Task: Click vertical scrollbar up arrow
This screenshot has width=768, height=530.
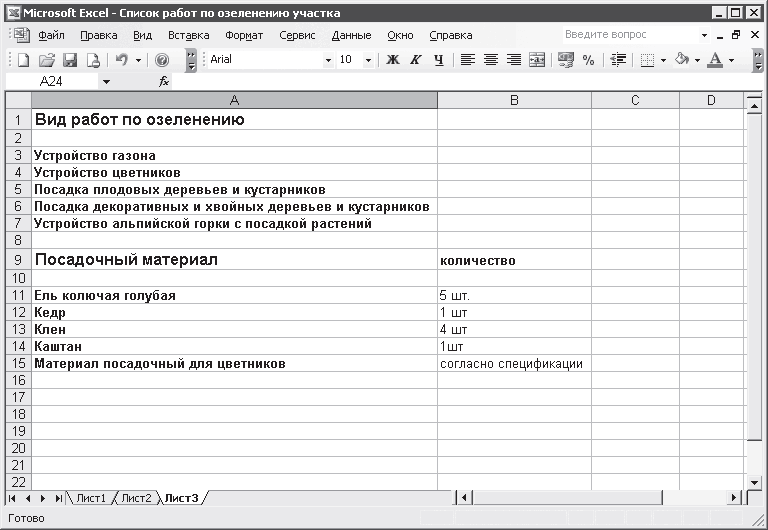Action: pos(754,105)
